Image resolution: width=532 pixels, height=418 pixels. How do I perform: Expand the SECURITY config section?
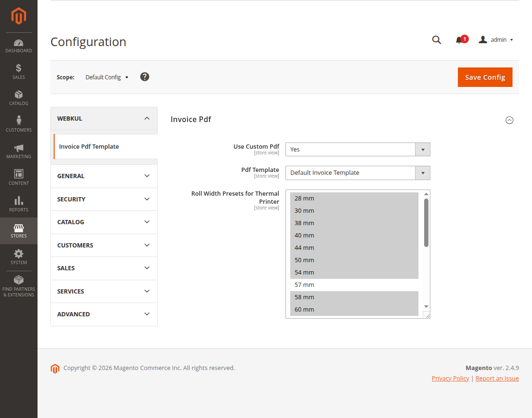(104, 199)
